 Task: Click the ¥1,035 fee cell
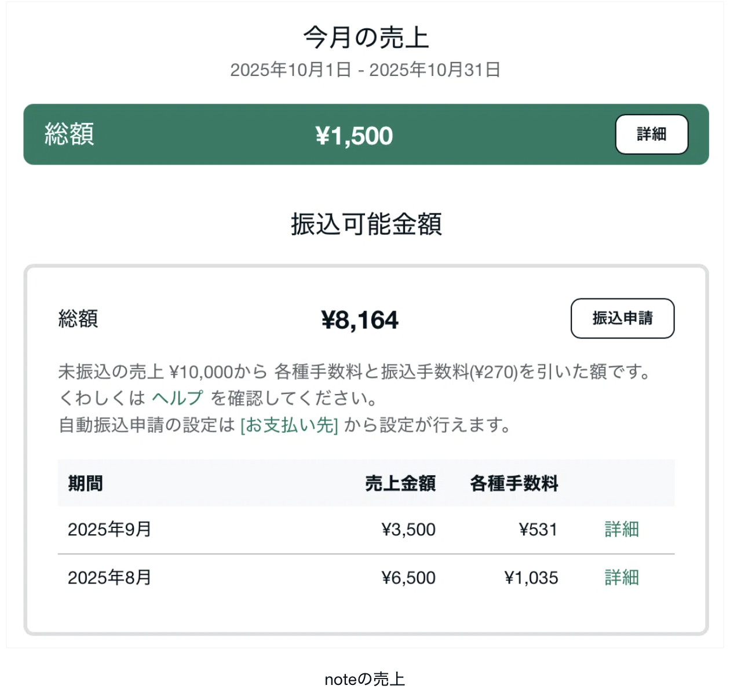pyautogui.click(x=531, y=578)
